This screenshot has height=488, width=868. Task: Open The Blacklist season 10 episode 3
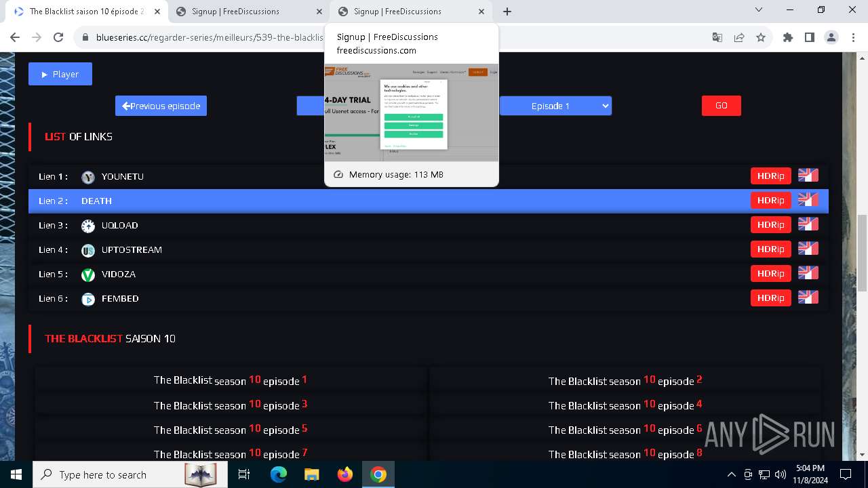(231, 405)
